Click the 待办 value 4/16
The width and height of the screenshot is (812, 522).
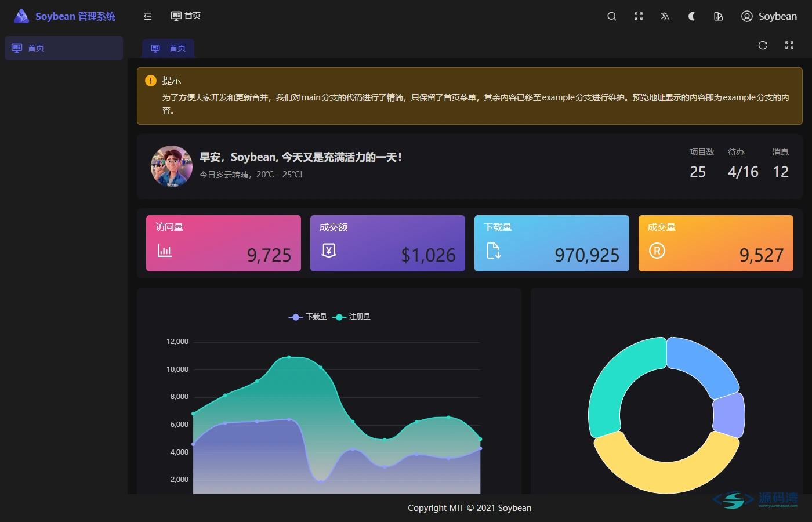pyautogui.click(x=743, y=172)
